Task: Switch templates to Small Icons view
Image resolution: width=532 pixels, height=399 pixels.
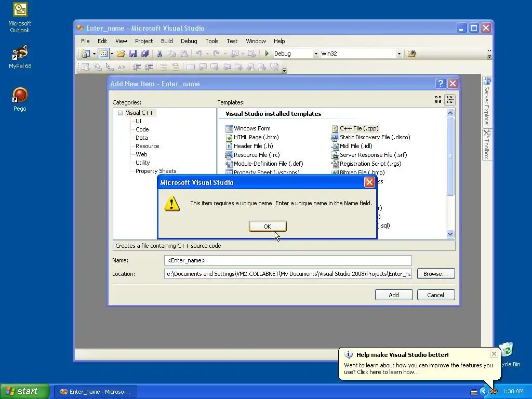Action: [450, 99]
